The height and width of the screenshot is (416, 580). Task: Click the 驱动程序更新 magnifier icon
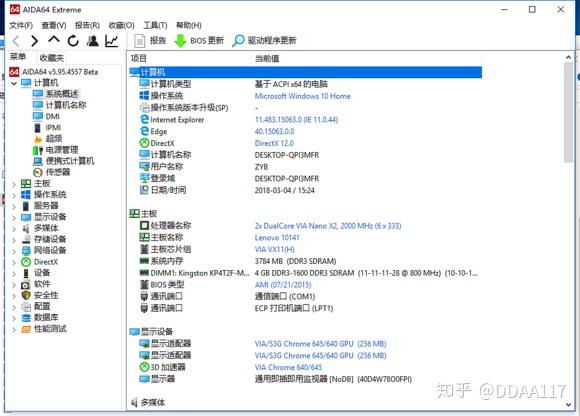238,41
